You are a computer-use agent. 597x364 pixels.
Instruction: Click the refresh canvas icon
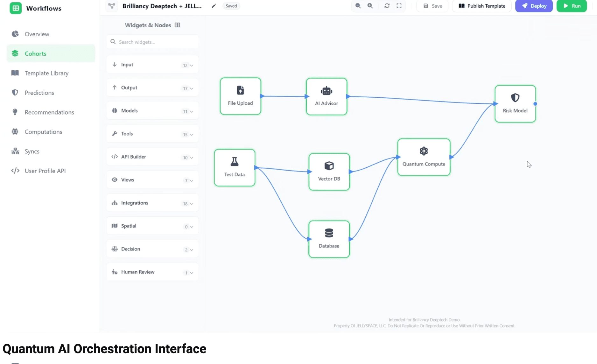click(387, 6)
